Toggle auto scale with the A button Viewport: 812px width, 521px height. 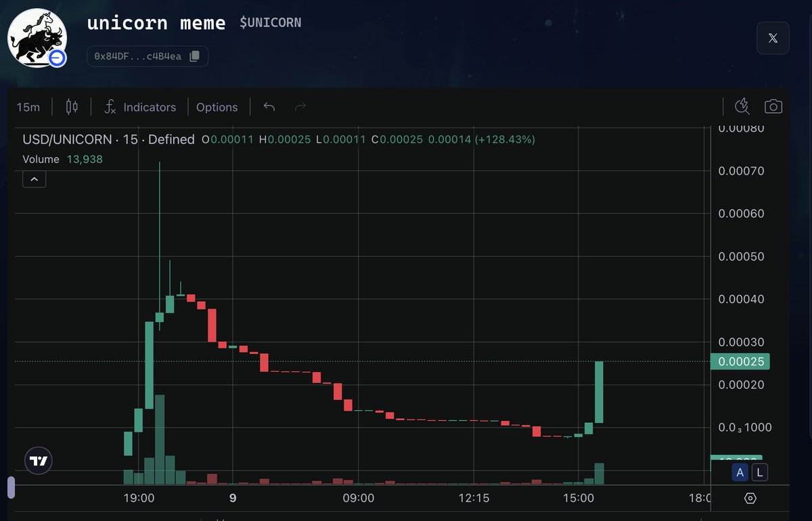click(x=740, y=473)
